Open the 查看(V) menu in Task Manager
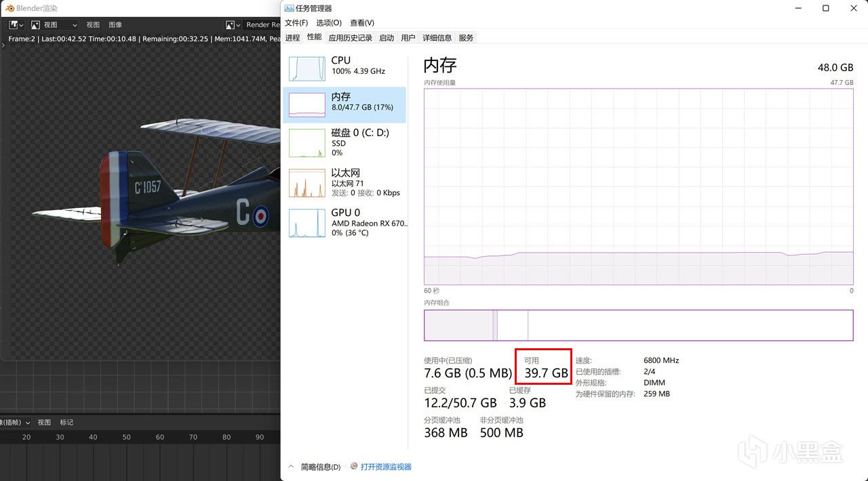Image resolution: width=868 pixels, height=481 pixels. tap(362, 23)
